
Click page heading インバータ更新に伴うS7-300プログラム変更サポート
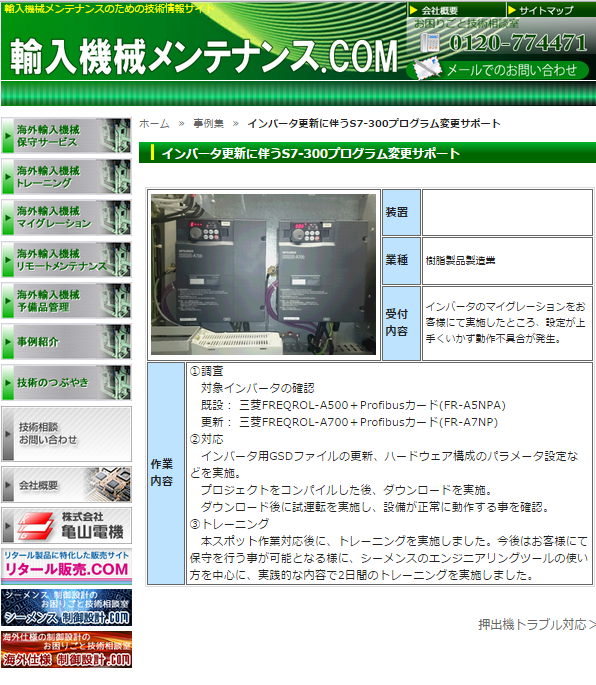[310, 153]
